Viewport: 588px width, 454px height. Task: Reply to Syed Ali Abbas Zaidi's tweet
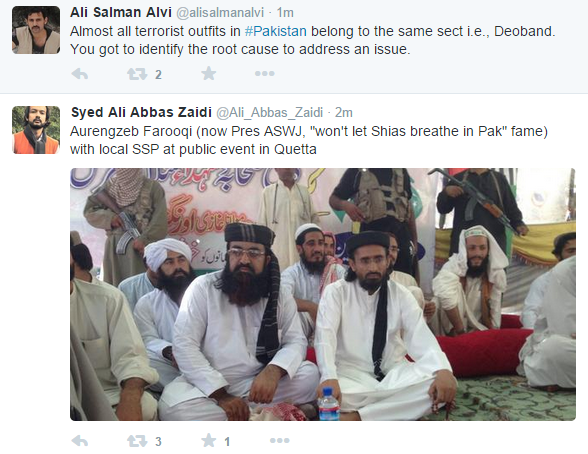click(80, 441)
